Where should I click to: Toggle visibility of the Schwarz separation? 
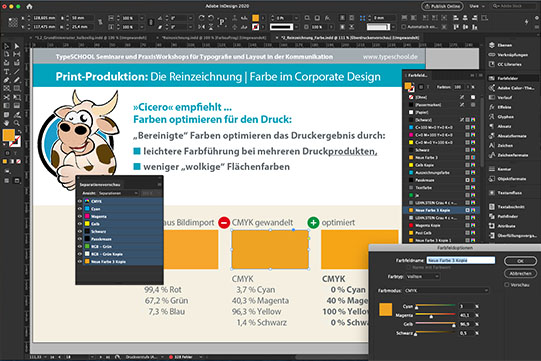click(x=80, y=232)
